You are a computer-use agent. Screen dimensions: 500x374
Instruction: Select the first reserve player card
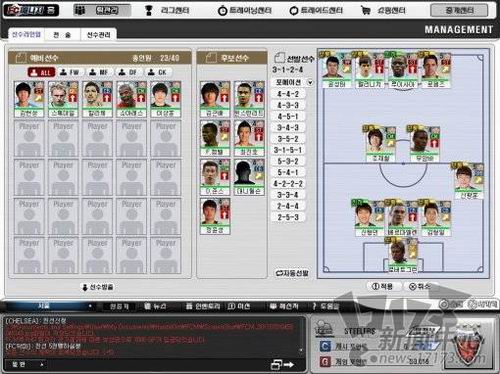pos(29,99)
